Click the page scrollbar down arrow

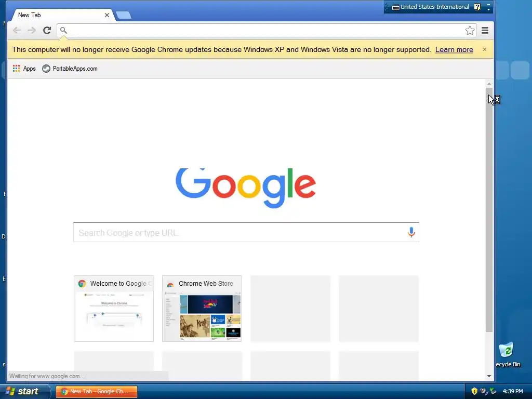489,376
